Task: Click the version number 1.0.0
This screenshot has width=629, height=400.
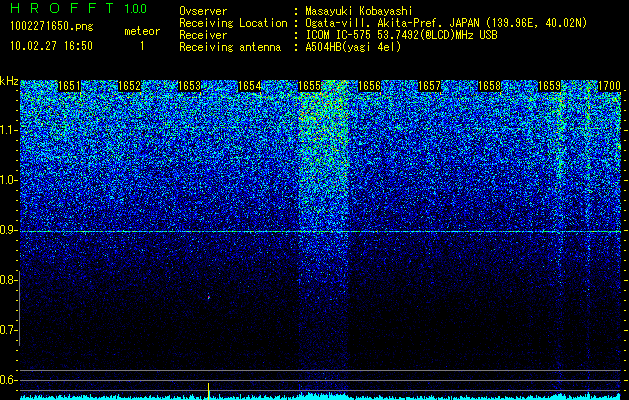Action: coord(135,9)
